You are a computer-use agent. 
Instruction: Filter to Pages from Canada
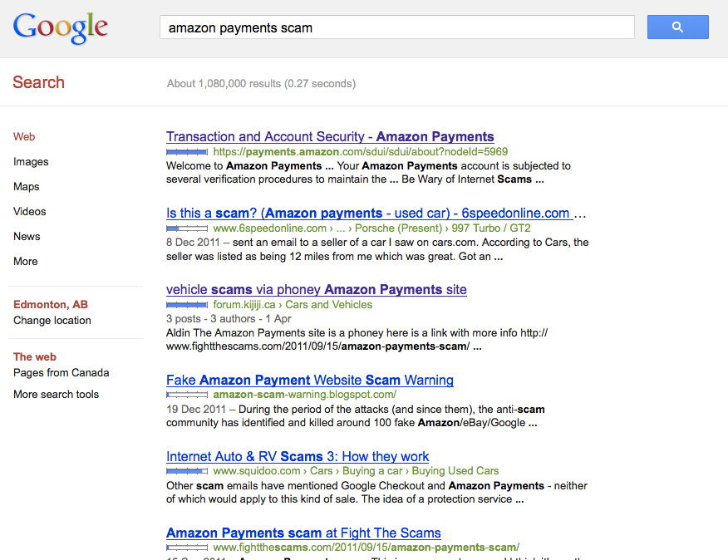click(x=61, y=373)
